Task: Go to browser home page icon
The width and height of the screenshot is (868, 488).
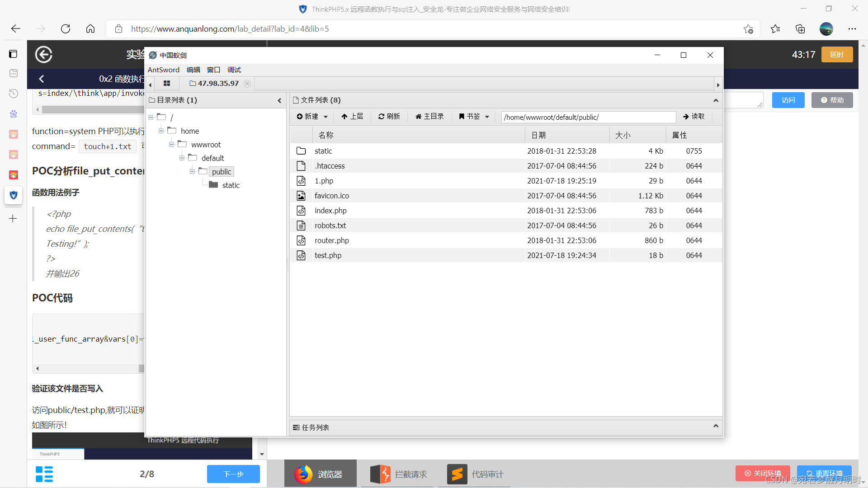Action: coord(90,29)
